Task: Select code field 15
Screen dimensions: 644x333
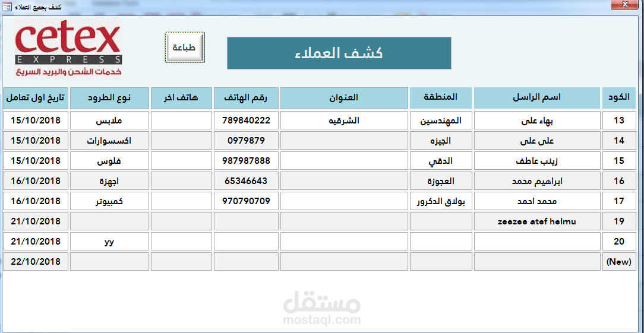Action: pyautogui.click(x=618, y=160)
